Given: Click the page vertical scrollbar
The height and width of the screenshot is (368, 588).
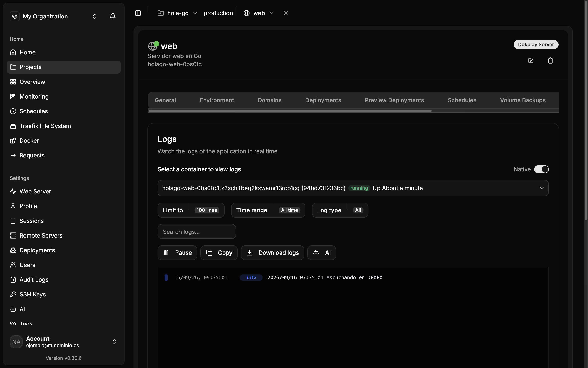Looking at the screenshot, I should pos(586,111).
